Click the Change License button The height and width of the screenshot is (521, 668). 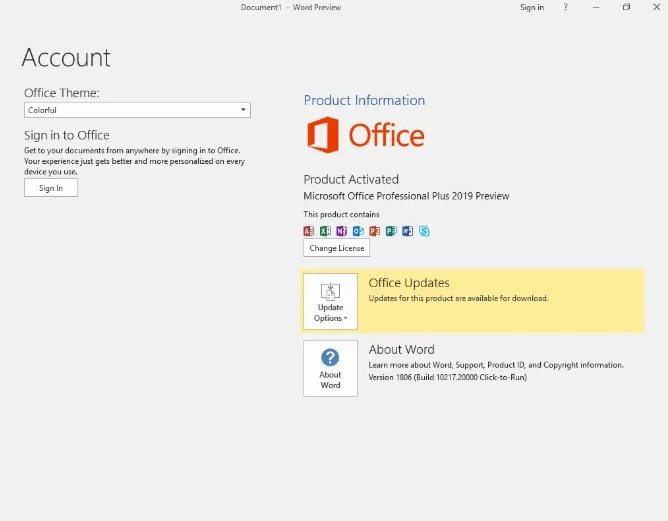point(337,248)
